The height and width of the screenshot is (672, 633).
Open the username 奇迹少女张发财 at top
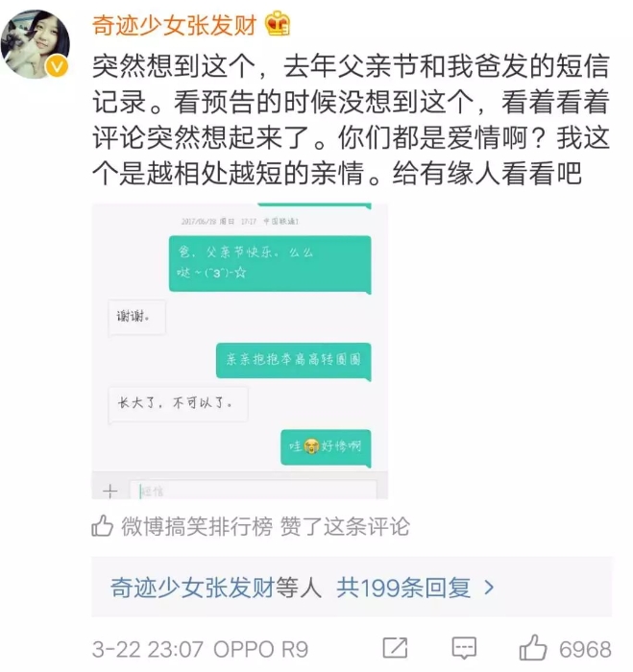[175, 25]
